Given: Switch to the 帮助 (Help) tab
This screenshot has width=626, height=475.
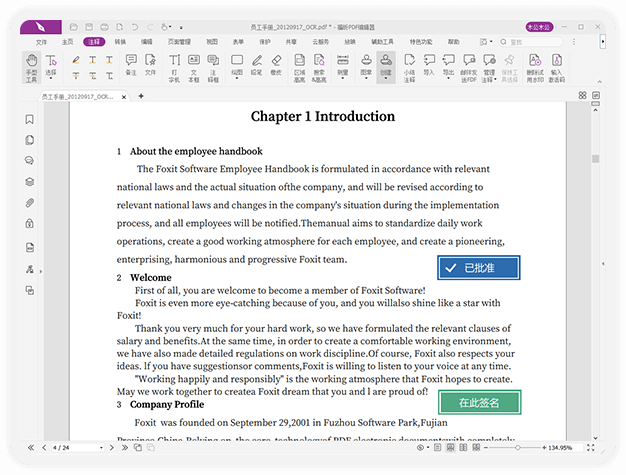Looking at the screenshot, I should 454,42.
